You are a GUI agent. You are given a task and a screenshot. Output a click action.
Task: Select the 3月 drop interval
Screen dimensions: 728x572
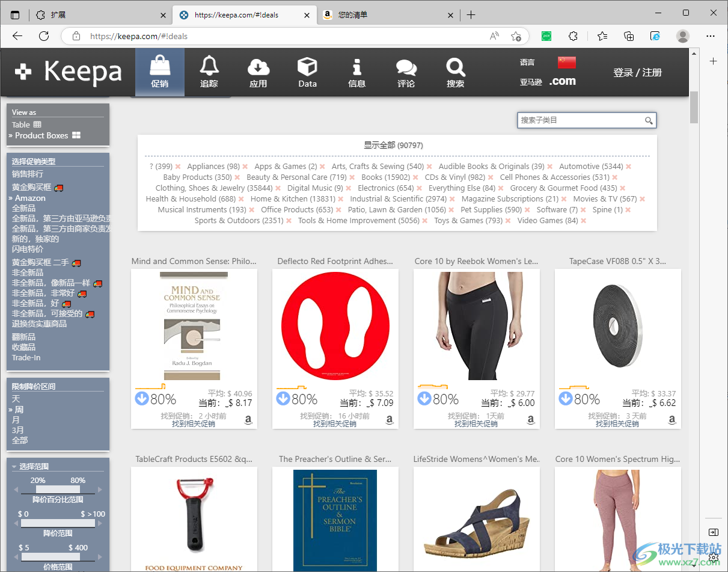(18, 429)
